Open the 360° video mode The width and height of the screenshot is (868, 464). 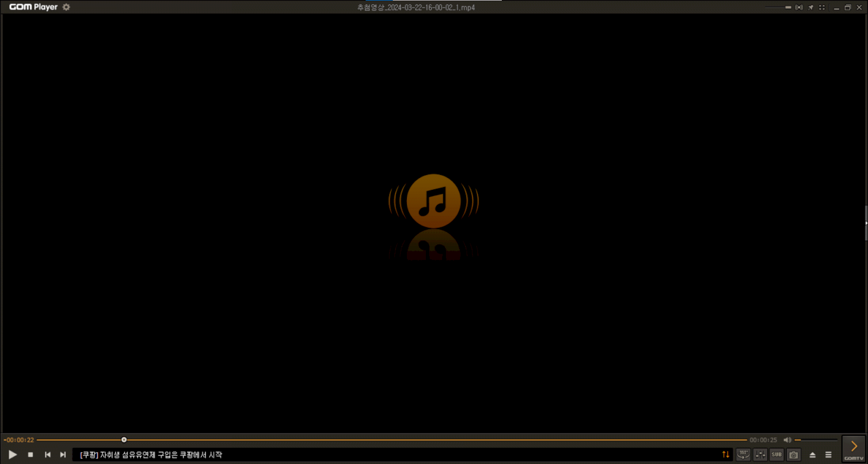743,455
